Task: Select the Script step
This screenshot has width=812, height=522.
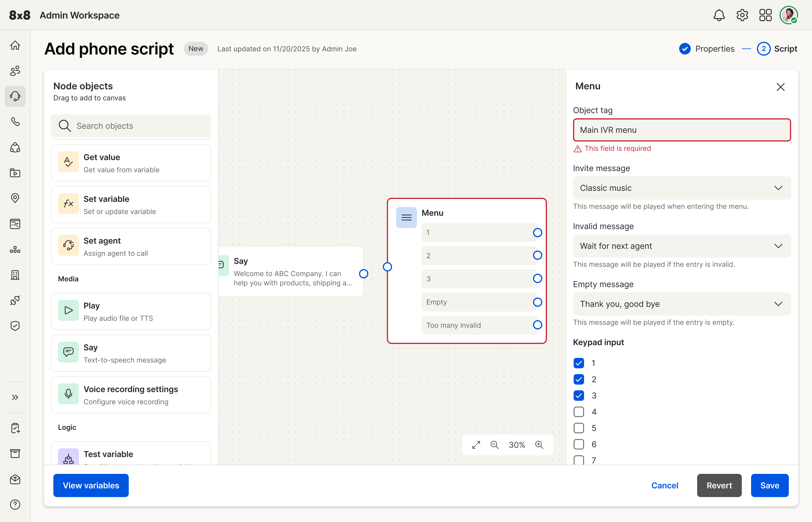Action: 777,49
